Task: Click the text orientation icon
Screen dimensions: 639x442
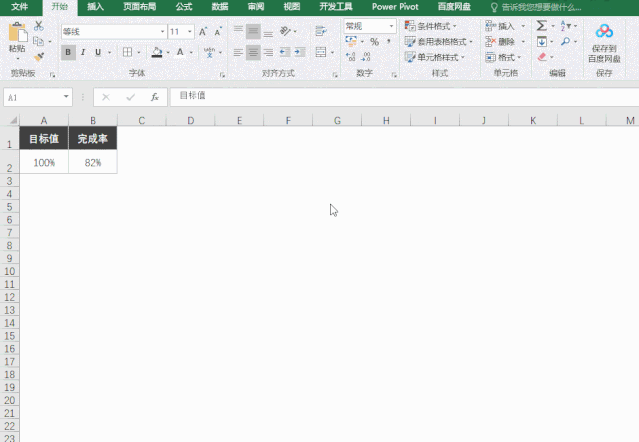Action: click(285, 31)
